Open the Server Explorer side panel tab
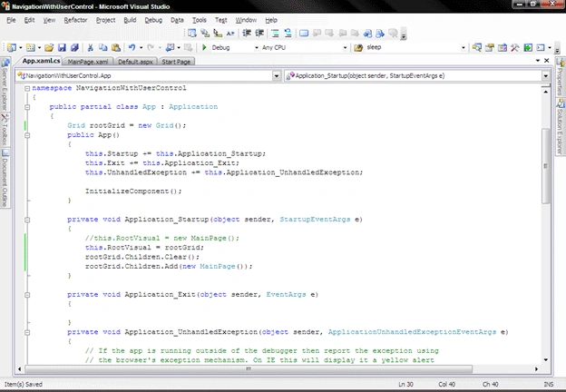566x392 pixels. point(5,84)
